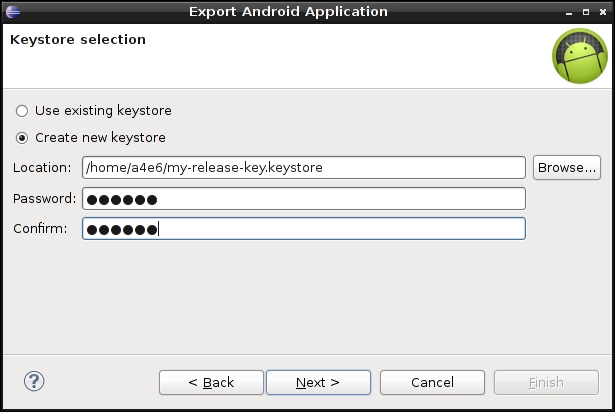The height and width of the screenshot is (412, 615).
Task: Focus the keystore Location text field
Action: pos(304,168)
